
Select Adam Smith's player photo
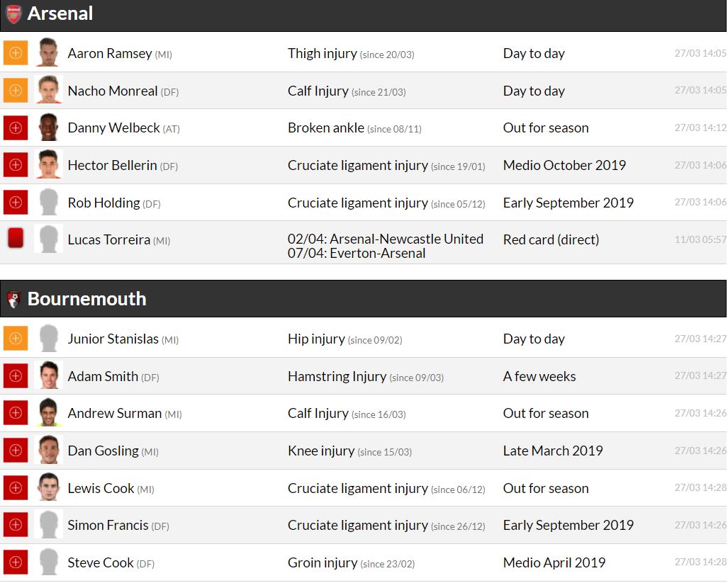[x=49, y=376]
